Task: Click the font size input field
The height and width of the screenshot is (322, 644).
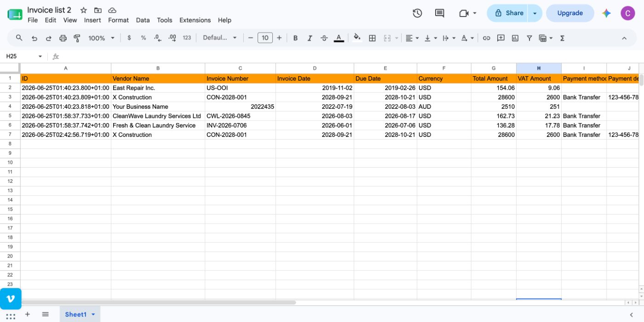Action: tap(265, 38)
